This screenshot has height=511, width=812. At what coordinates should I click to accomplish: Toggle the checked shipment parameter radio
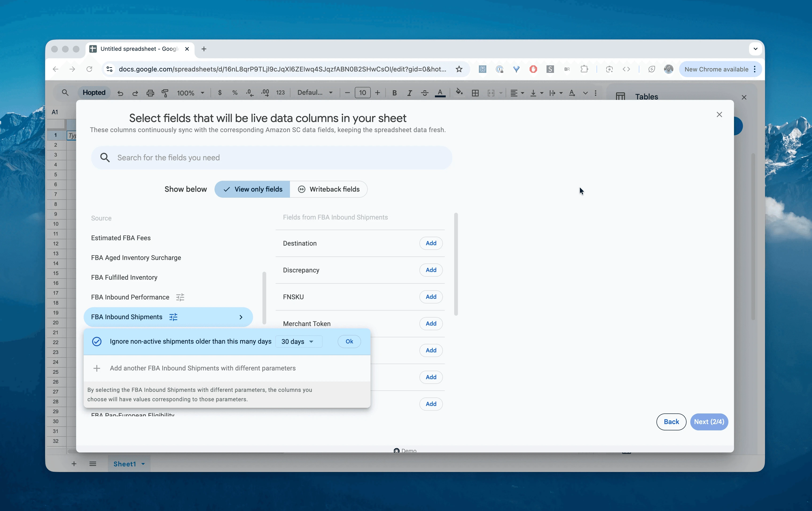click(x=97, y=341)
